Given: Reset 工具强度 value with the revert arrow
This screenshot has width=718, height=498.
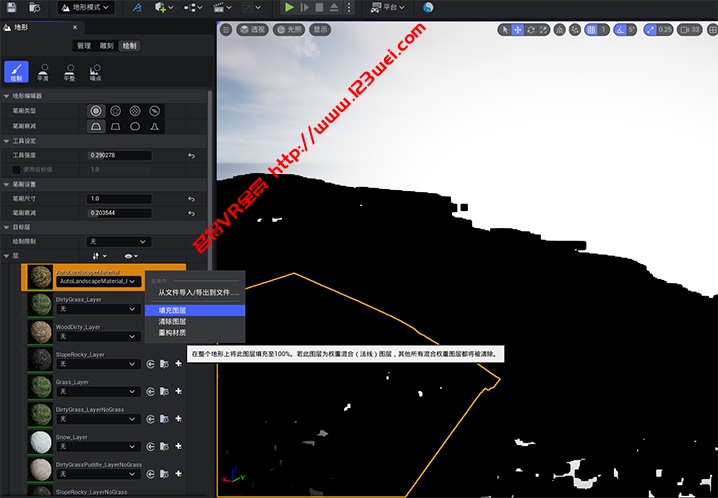Looking at the screenshot, I should pos(191,156).
